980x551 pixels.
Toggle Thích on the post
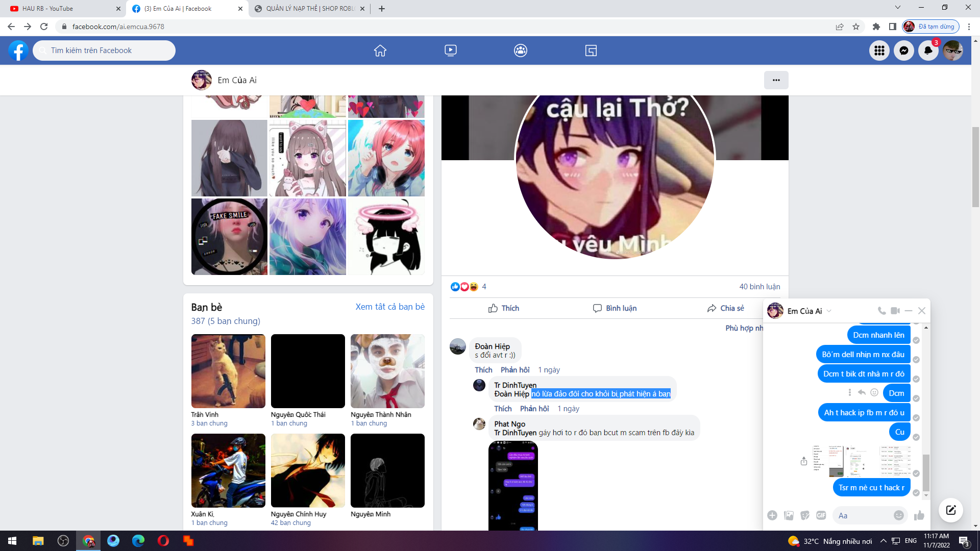[x=503, y=308]
